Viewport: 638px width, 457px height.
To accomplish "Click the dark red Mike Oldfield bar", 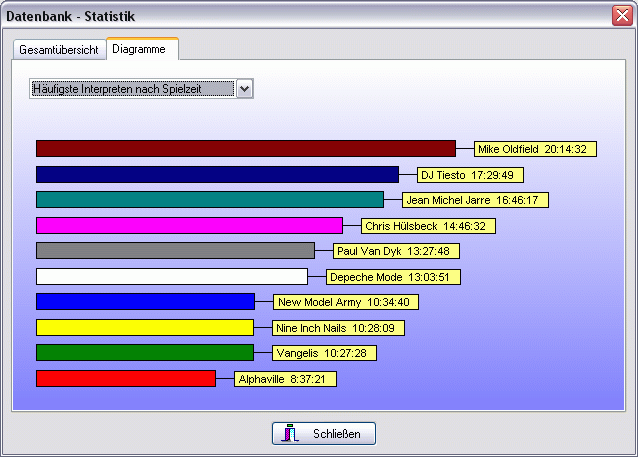I will coord(246,149).
